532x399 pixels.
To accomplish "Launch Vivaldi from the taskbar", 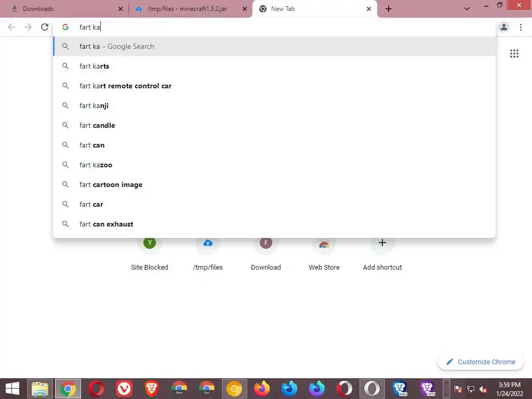I will pos(124,389).
